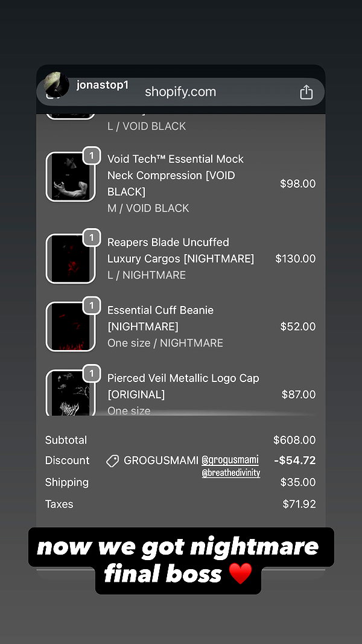Select the Reapers Blade Uncuffed Luxury Cargos title
Image resolution: width=362 pixels, height=644 pixels.
180,250
